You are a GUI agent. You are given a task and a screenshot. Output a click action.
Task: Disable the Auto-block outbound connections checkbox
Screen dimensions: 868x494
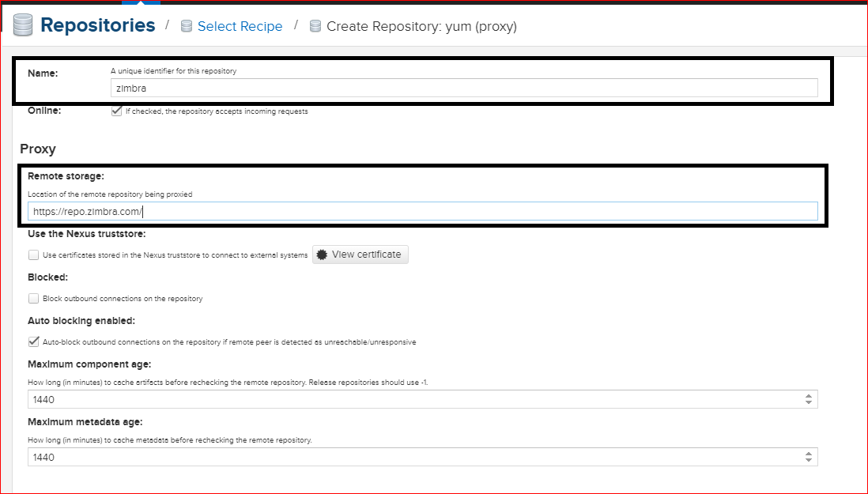(x=33, y=342)
